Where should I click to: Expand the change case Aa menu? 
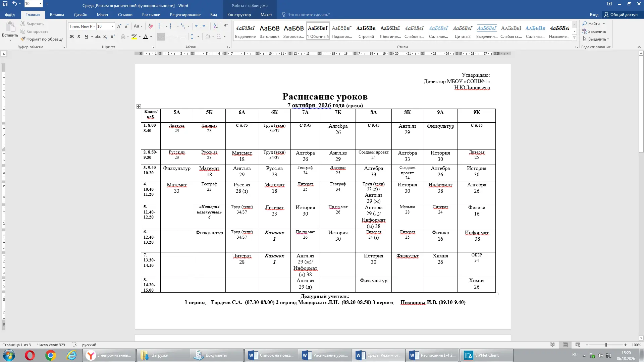138,26
